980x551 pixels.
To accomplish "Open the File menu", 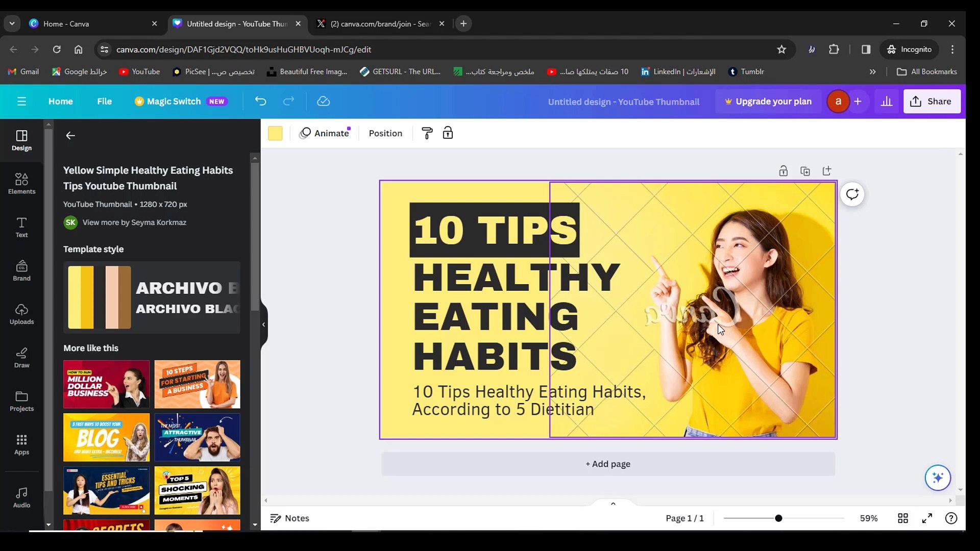I will pos(104,102).
